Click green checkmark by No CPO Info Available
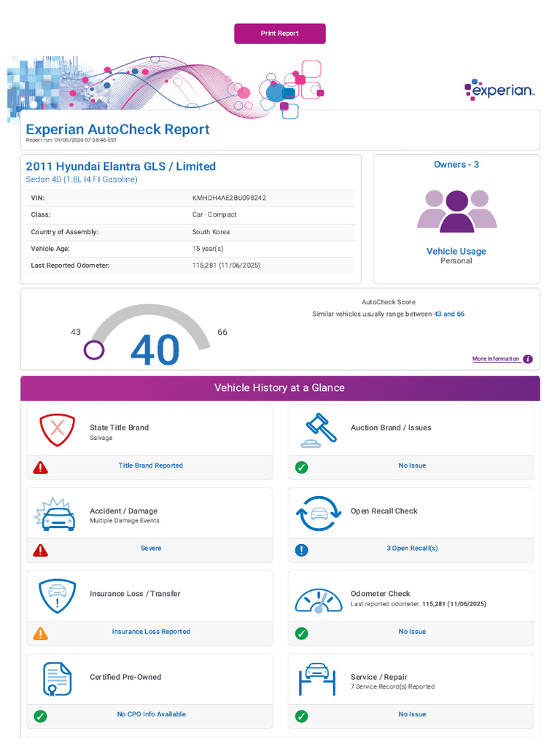 pos(41,716)
